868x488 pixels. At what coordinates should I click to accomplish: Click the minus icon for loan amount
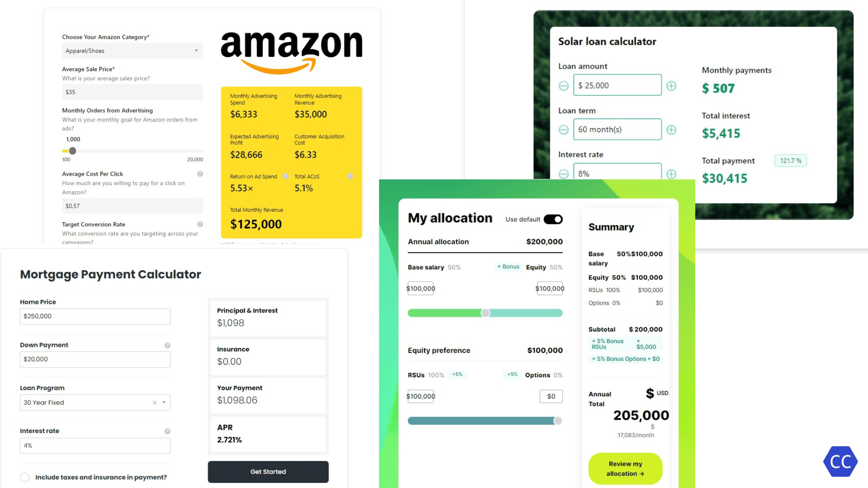563,85
